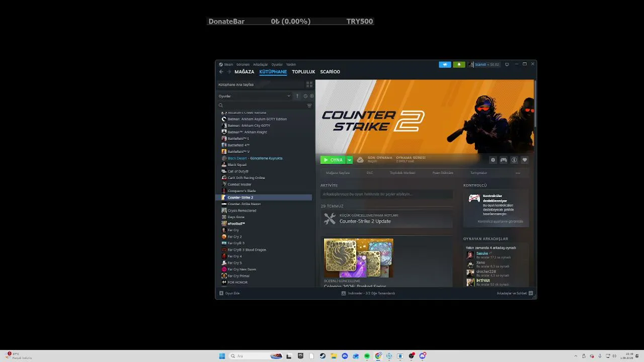Open the Scarioo account balance dropdown

tap(484, 64)
